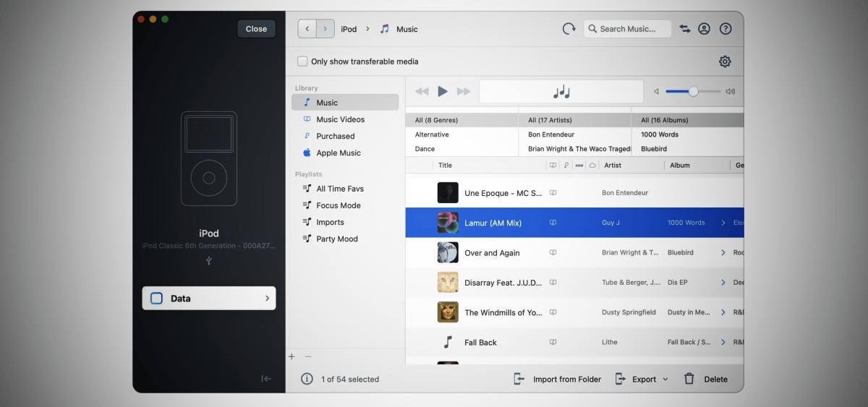Select All (17 Artists) filter

coord(575,120)
